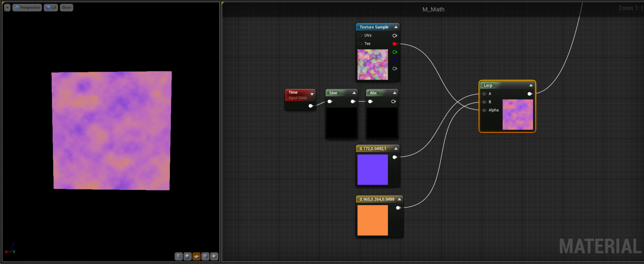Select the purple color swatch
644x264 pixels.
pyautogui.click(x=372, y=170)
